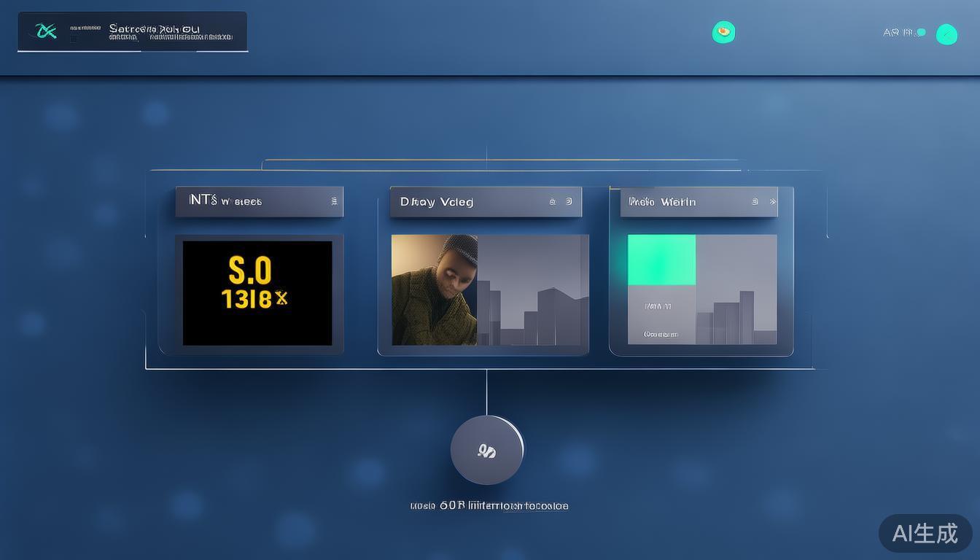Click the teal logo icon in top-left panel
This screenshot has height=560, width=980.
click(x=46, y=31)
